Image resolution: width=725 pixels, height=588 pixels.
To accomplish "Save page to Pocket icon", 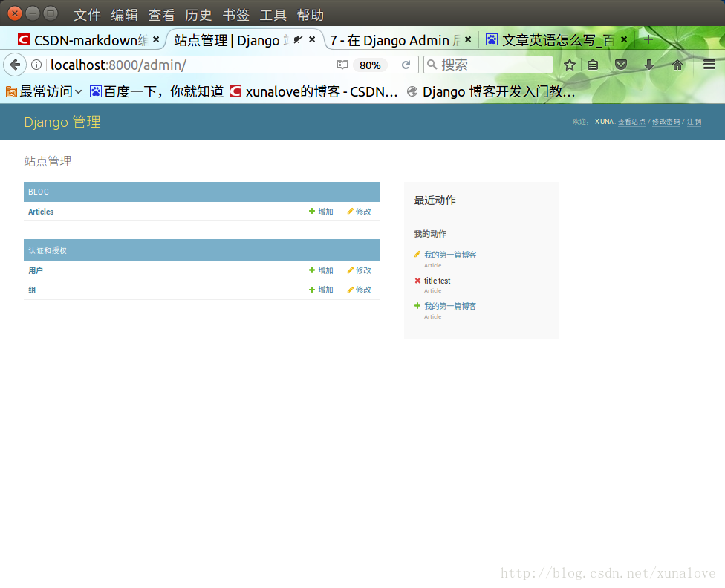I will point(621,65).
